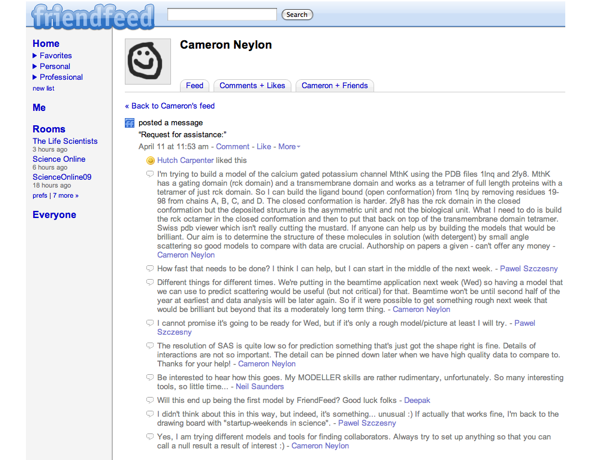The width and height of the screenshot is (614, 460).
Task: Open the Rooms section heading
Action: 49,129
